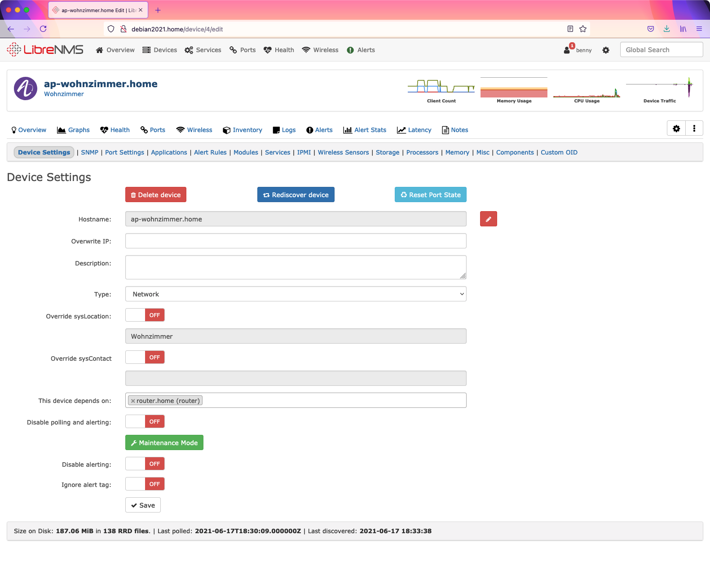710x588 pixels.
Task: Open the vertical three-dot device menu
Action: tap(694, 128)
